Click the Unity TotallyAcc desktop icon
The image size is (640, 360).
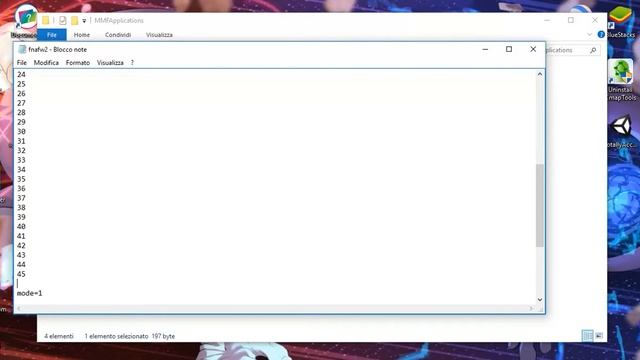[x=621, y=131]
